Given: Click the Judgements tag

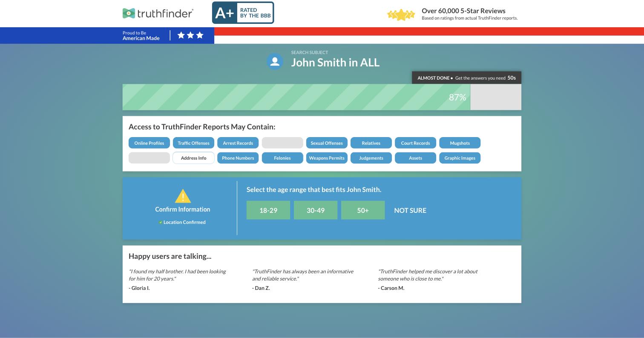Looking at the screenshot, I should [371, 158].
